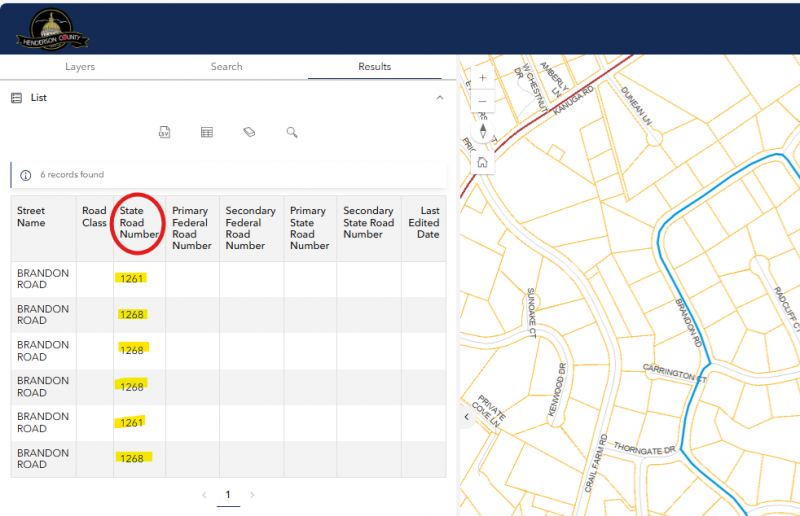Reset map compass orientation
The height and width of the screenshot is (516, 800).
[x=483, y=131]
